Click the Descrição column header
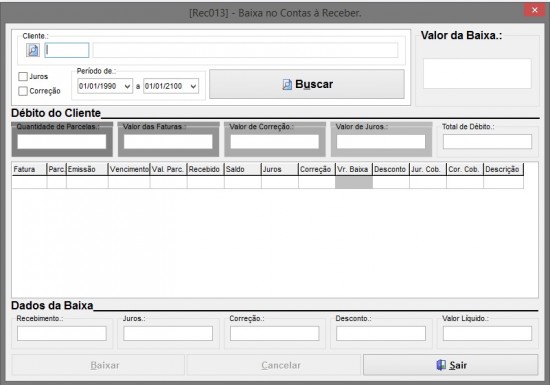Screen dimensions: 550x385 click(504, 169)
